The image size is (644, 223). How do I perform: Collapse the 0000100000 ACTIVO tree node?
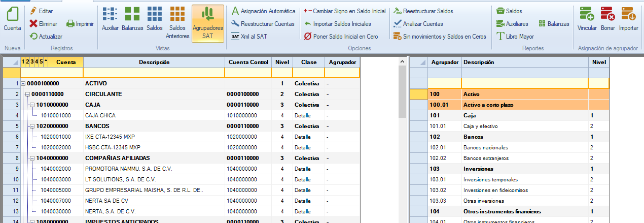(x=23, y=83)
